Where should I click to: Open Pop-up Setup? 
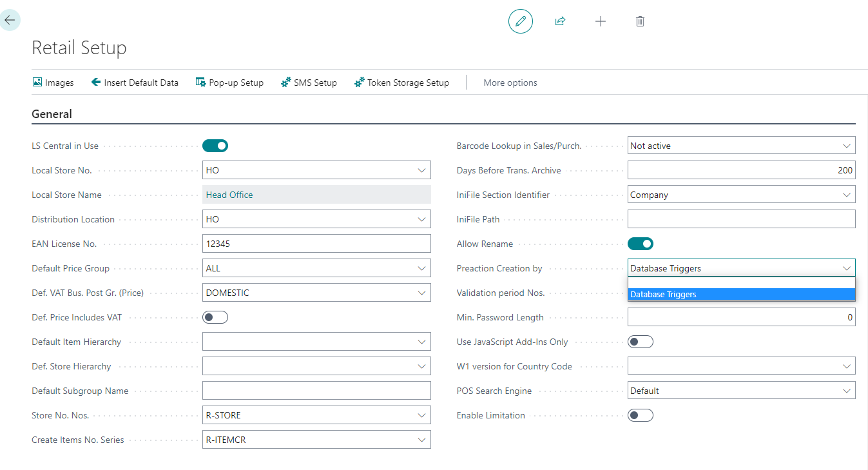[x=229, y=83]
